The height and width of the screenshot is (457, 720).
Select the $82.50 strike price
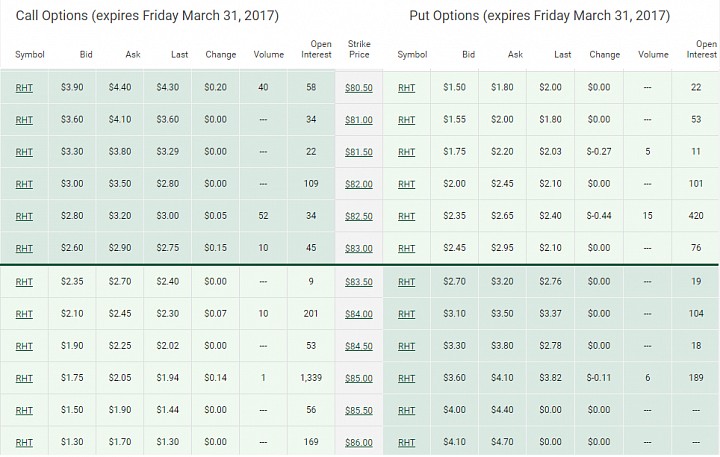[359, 216]
